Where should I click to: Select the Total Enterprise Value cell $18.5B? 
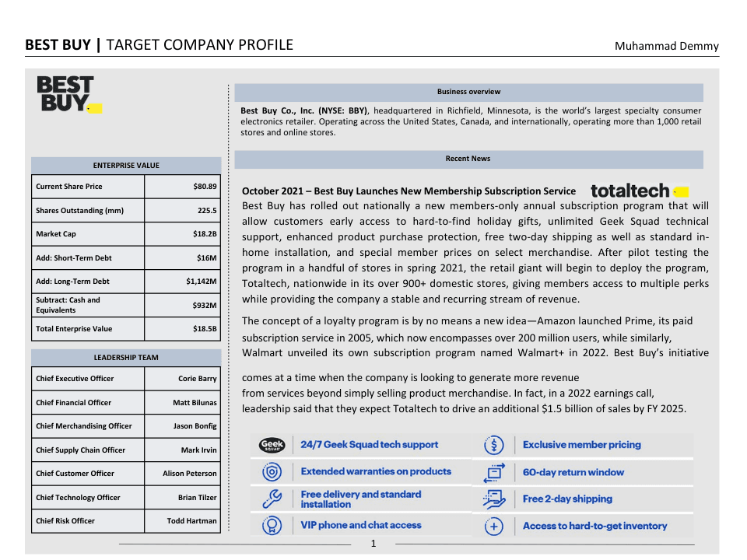coord(205,329)
